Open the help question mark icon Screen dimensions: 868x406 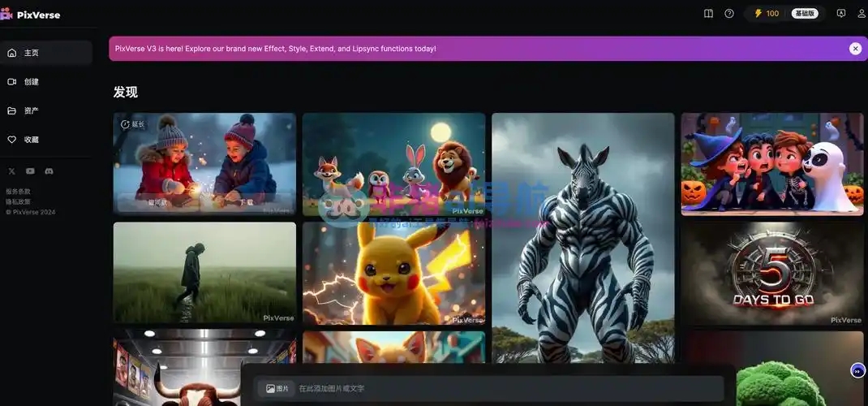coord(729,14)
